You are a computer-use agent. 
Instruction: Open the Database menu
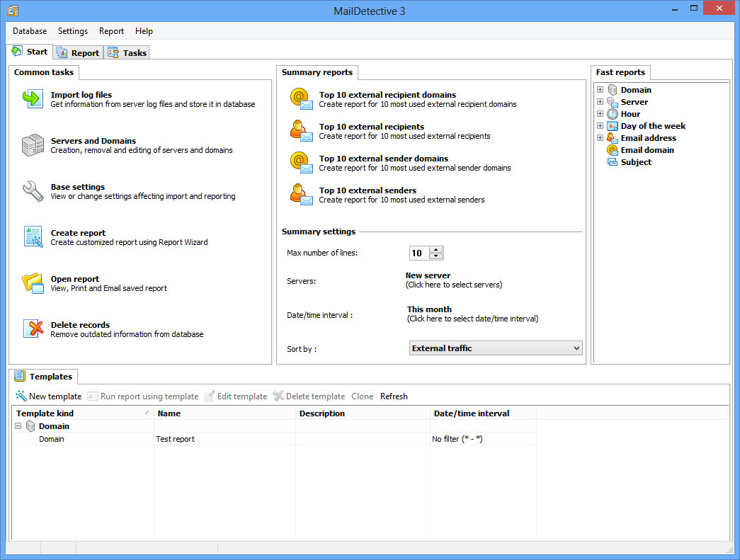tap(30, 31)
